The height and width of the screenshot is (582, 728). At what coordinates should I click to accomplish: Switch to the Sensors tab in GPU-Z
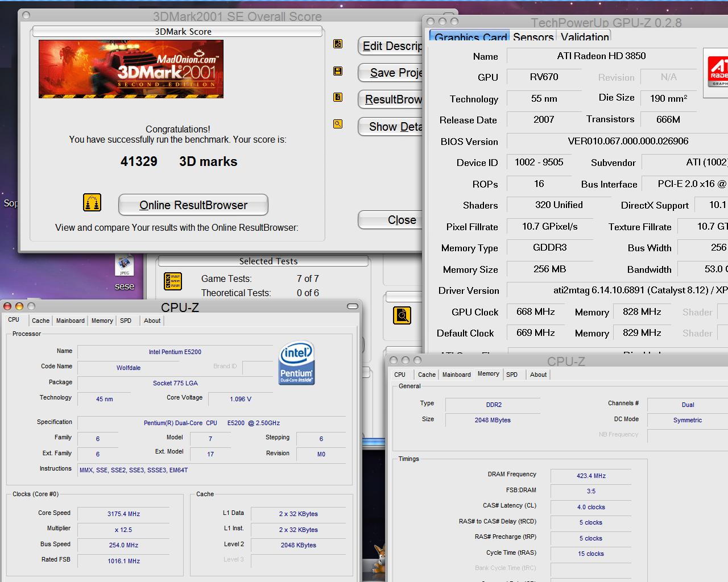click(x=533, y=37)
